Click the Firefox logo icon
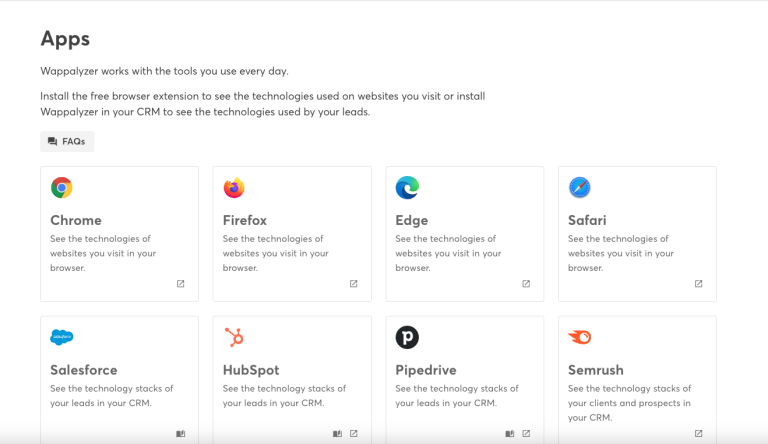768x444 pixels. click(234, 187)
